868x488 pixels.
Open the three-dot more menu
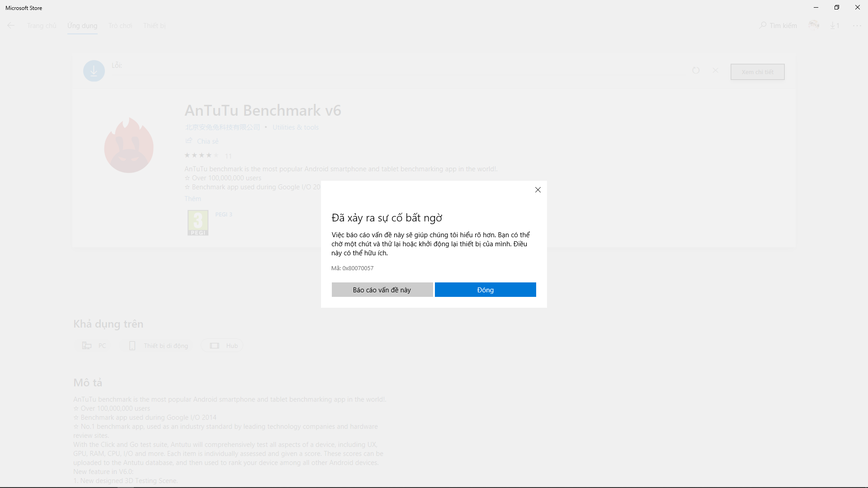click(x=857, y=26)
